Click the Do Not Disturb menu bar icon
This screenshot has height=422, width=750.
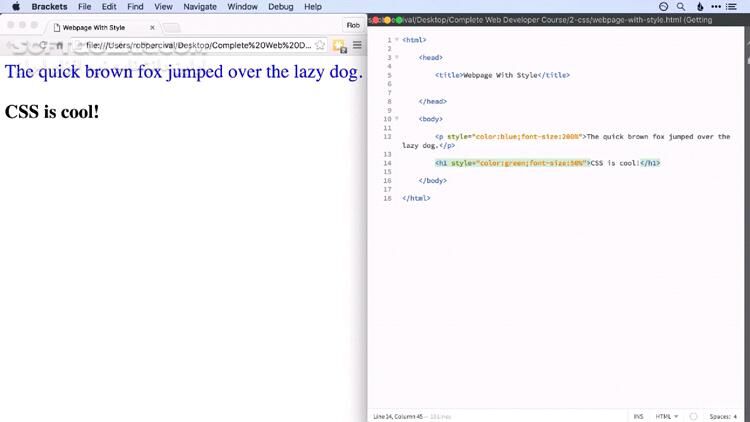(664, 7)
